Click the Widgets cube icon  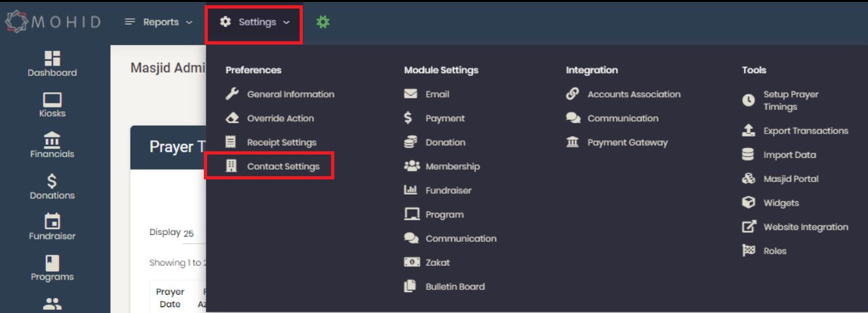(x=749, y=203)
